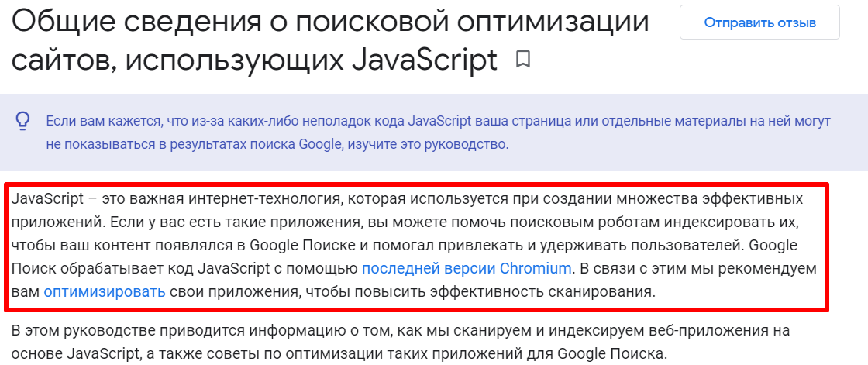Viewport: 868px width, 365px height.
Task: Open the это руководство link
Action: 453,144
